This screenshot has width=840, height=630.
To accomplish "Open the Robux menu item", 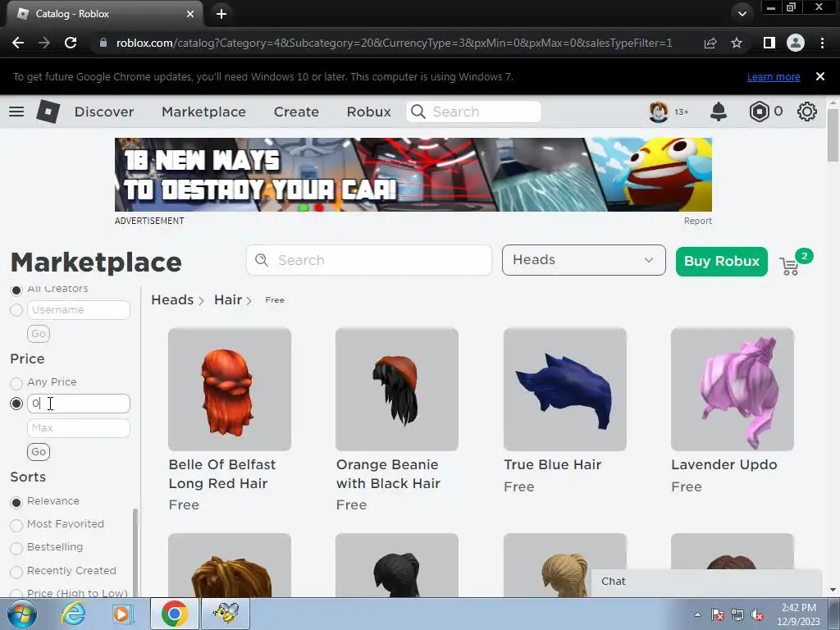I will 368,112.
